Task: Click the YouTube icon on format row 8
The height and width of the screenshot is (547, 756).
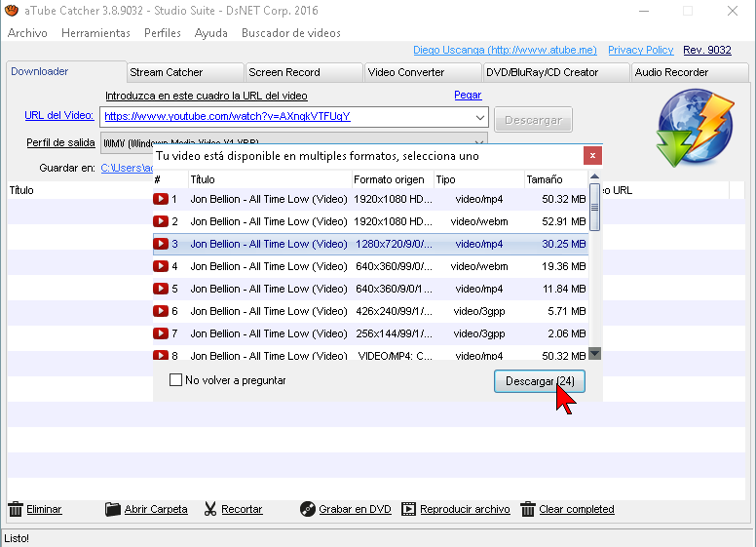Action: pos(161,355)
